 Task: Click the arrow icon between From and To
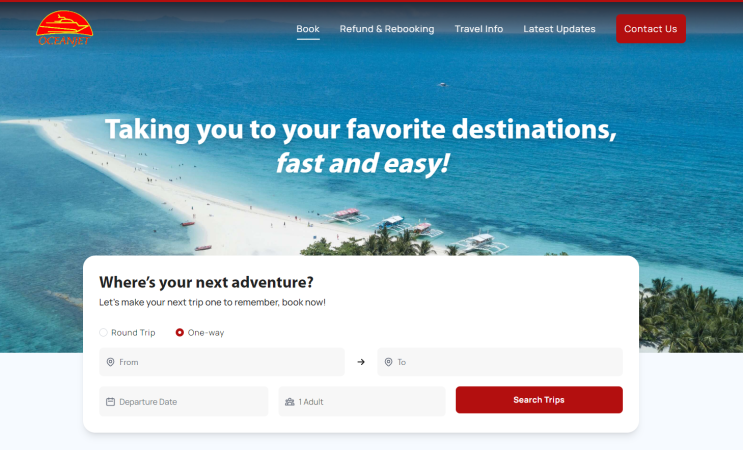pyautogui.click(x=361, y=362)
